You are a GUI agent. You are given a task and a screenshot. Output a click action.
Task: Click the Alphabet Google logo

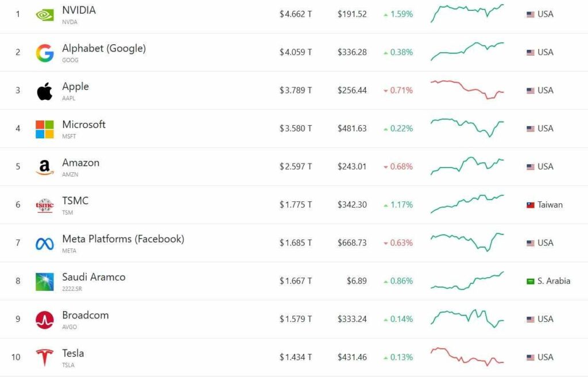(x=45, y=53)
